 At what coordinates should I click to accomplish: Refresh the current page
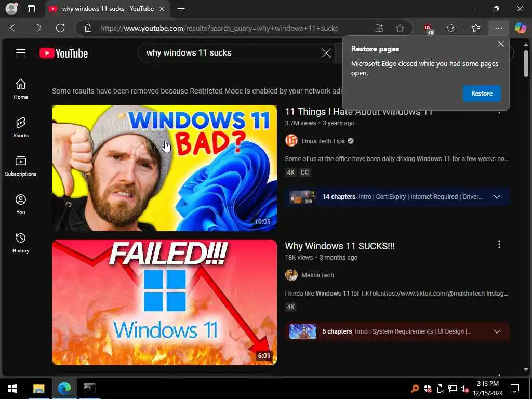[60, 28]
